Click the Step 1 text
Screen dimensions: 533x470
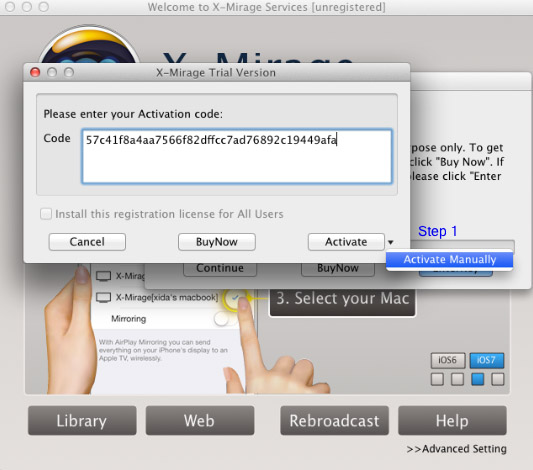437,231
